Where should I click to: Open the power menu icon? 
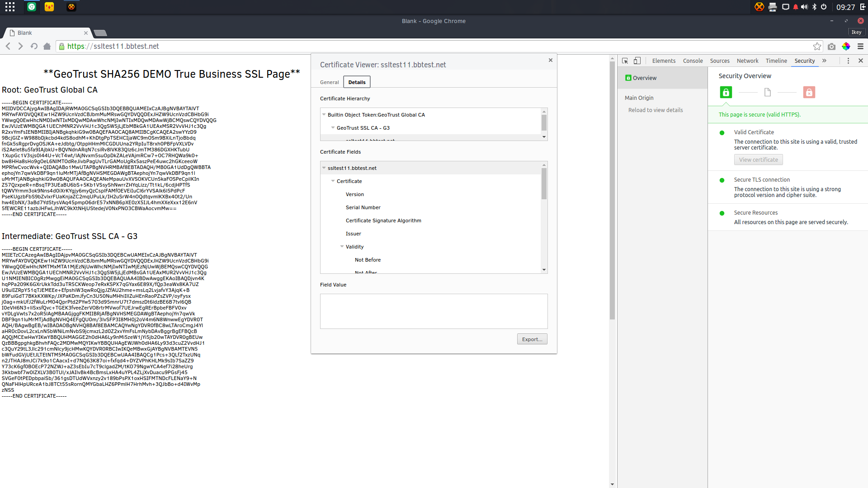point(824,7)
